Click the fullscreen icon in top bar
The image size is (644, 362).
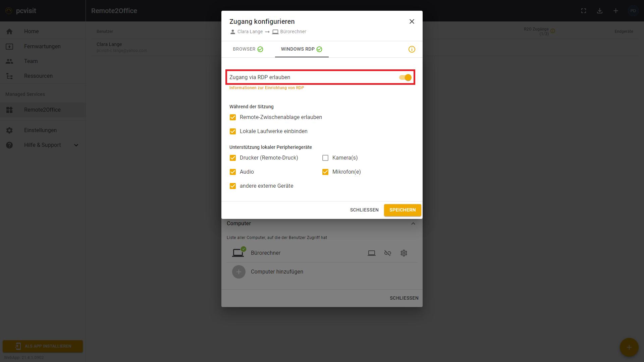click(x=583, y=11)
